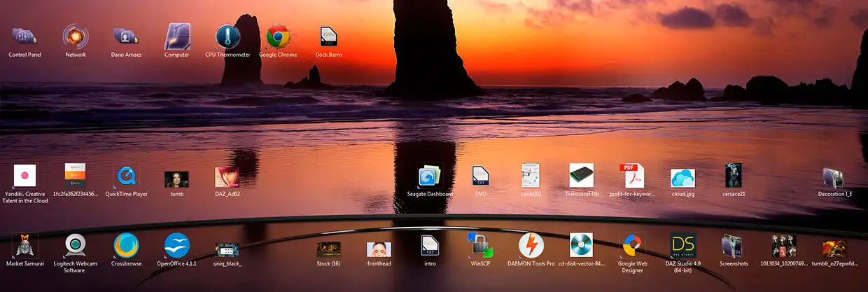Launch OpenOffice 4.1.1 shortcut
This screenshot has width=868, height=292.
pos(176,246)
